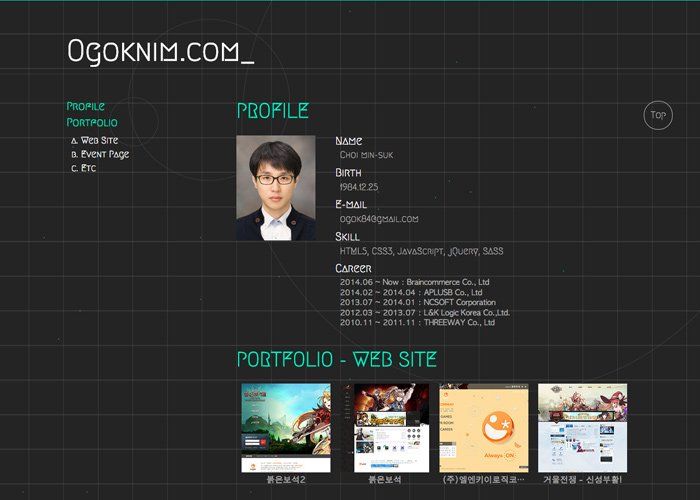Screen dimensions: 700x500
Task: Click the NCSOFT Corporation career row
Action: [418, 302]
